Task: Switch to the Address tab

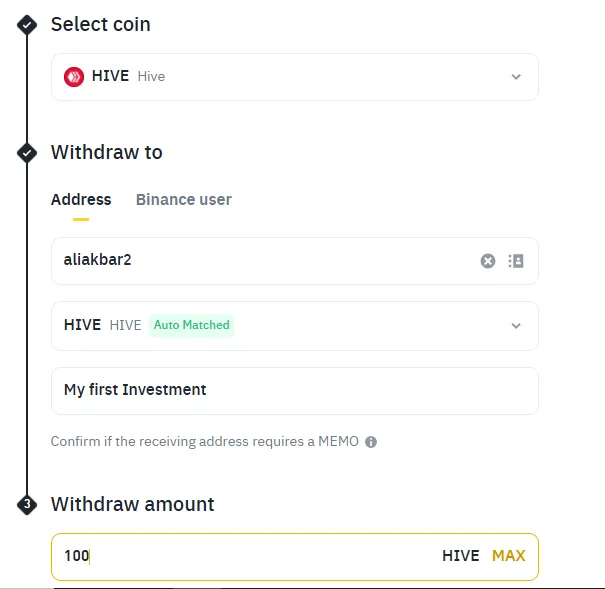Action: click(81, 200)
